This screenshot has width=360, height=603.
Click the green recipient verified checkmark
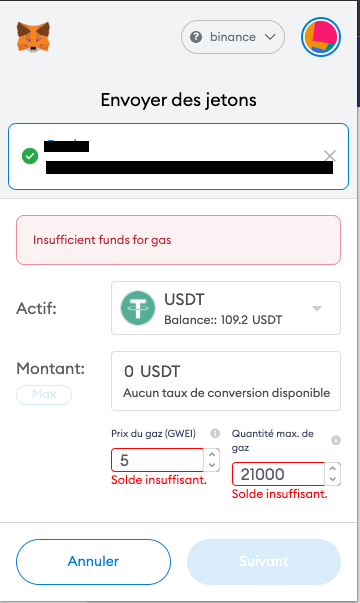click(x=30, y=156)
